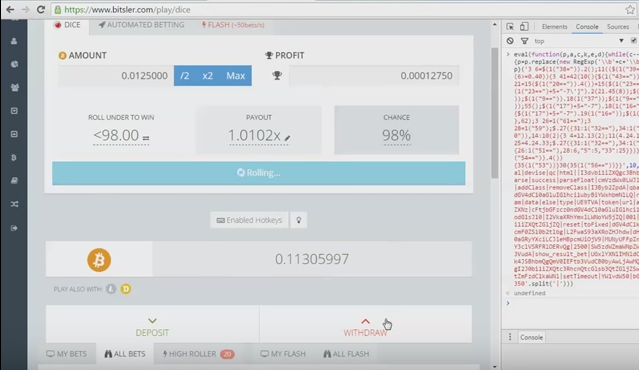Show the MY FLASH tab
This screenshot has height=370, width=639.
click(283, 354)
